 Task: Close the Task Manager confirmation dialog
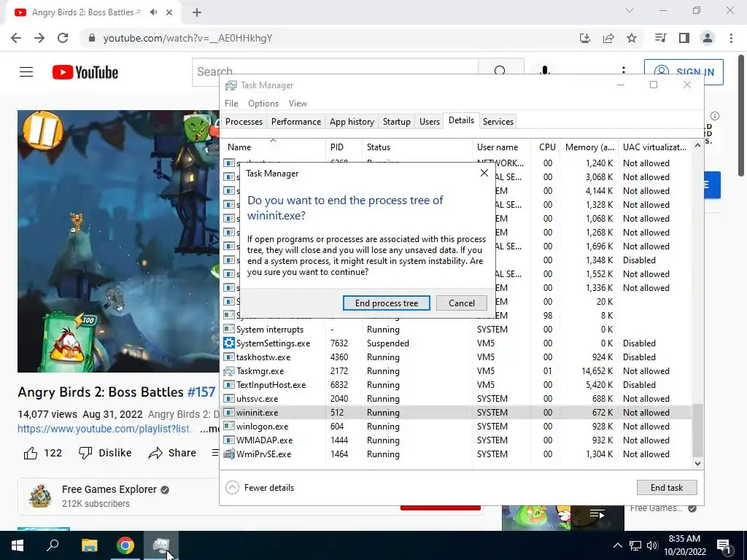click(x=484, y=173)
